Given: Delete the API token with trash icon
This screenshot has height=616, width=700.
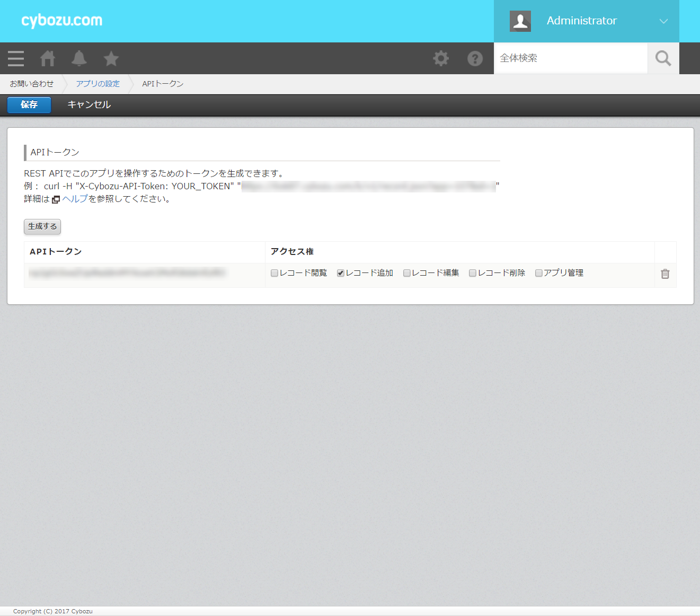Looking at the screenshot, I should 665,274.
